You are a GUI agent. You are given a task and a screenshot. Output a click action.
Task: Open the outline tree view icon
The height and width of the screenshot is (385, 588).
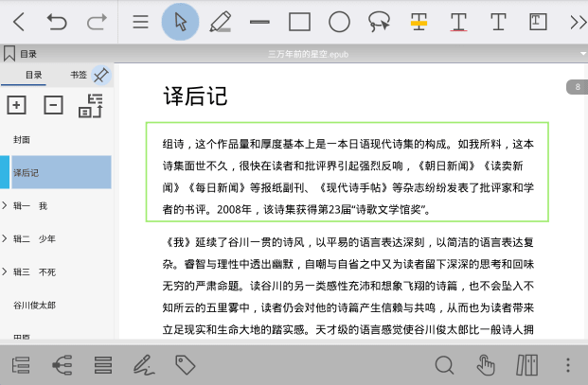[21, 365]
